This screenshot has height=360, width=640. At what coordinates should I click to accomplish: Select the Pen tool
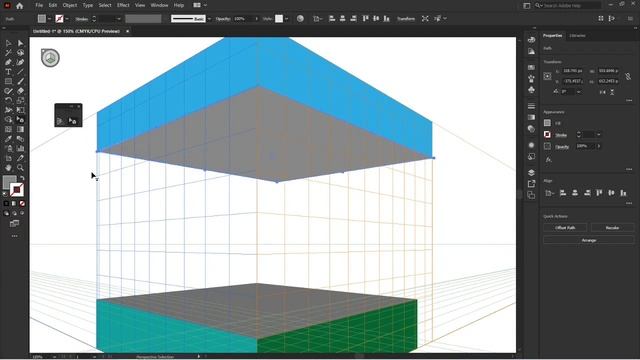tap(8, 62)
